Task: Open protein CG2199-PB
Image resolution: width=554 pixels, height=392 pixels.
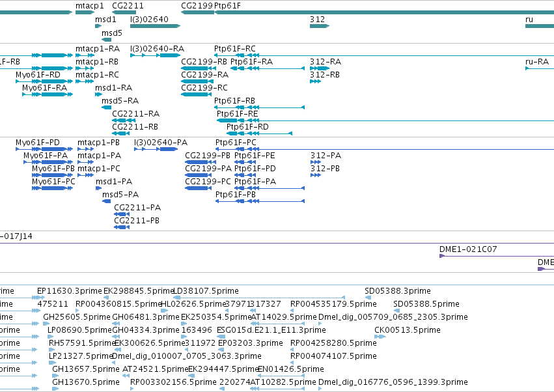Action: 208,156
